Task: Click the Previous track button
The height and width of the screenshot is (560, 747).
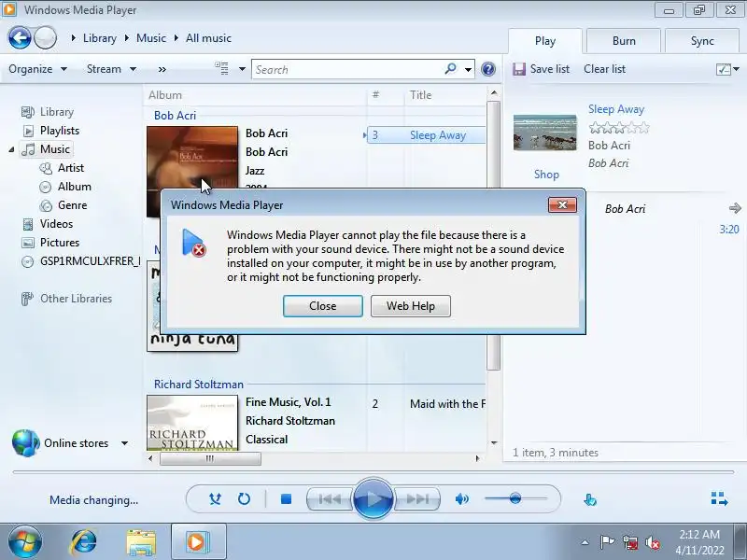Action: pos(331,499)
